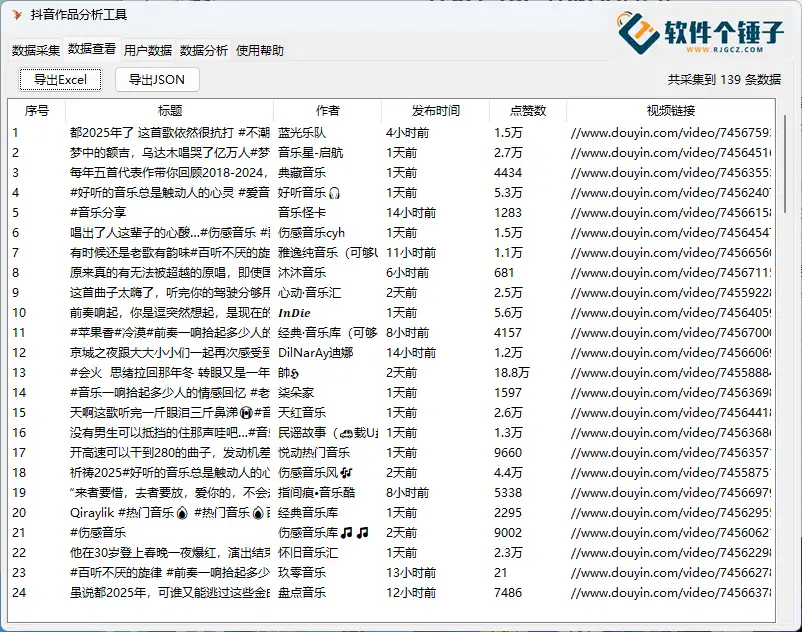Select the author DilNarAy迪娜
The image size is (802, 632).
[316, 353]
